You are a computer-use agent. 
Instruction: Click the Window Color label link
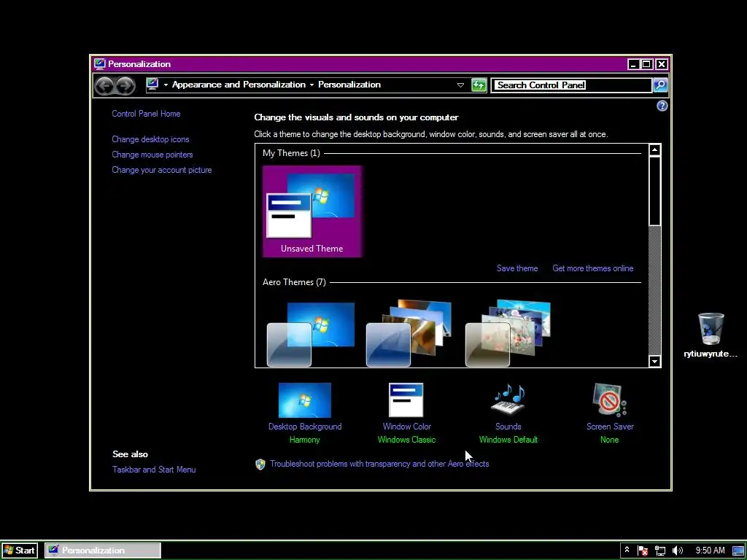(x=407, y=427)
